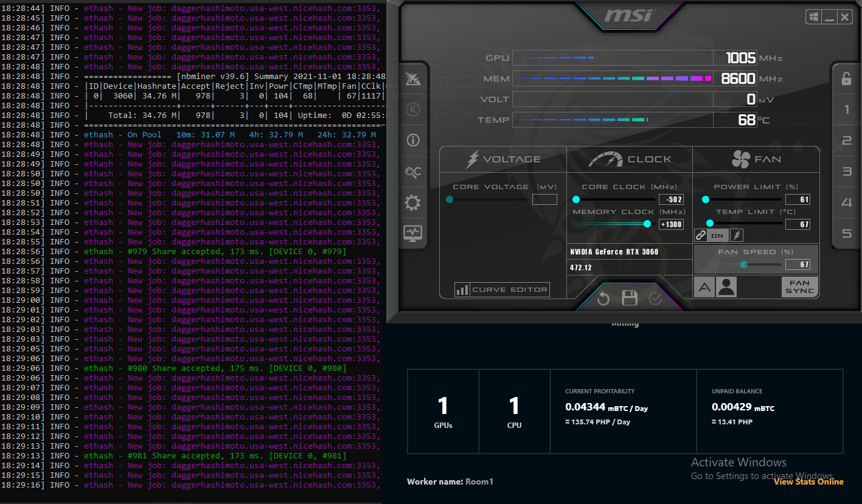Click the K-Boost icon in Afterburner sidebar
Screen dimensions: 862x504
pyautogui.click(x=413, y=109)
